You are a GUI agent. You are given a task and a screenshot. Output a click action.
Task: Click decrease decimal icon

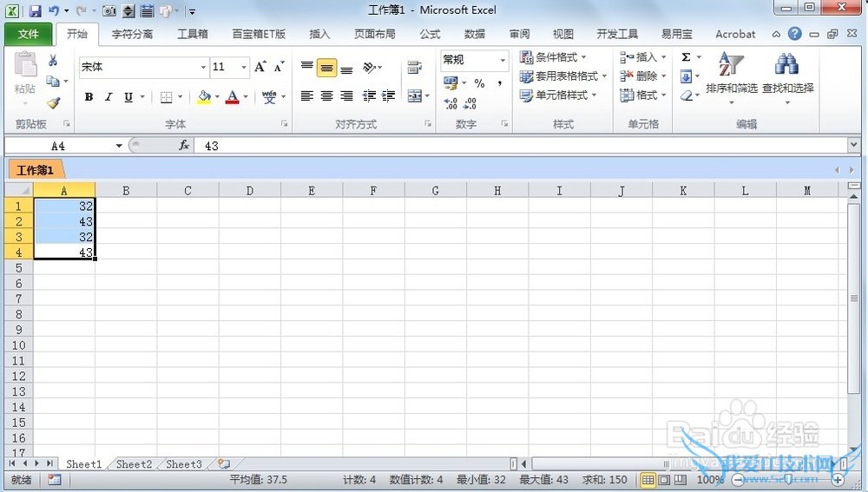click(470, 103)
